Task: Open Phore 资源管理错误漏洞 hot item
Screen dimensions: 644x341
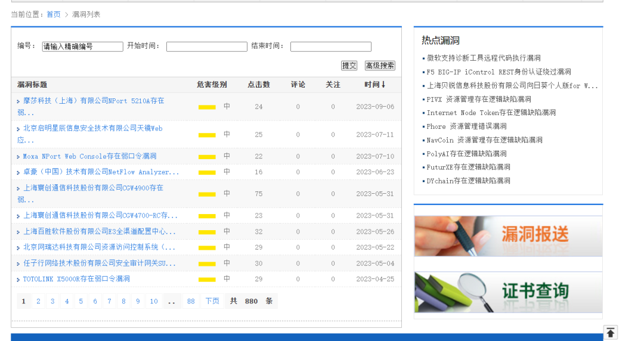Action: tap(466, 126)
